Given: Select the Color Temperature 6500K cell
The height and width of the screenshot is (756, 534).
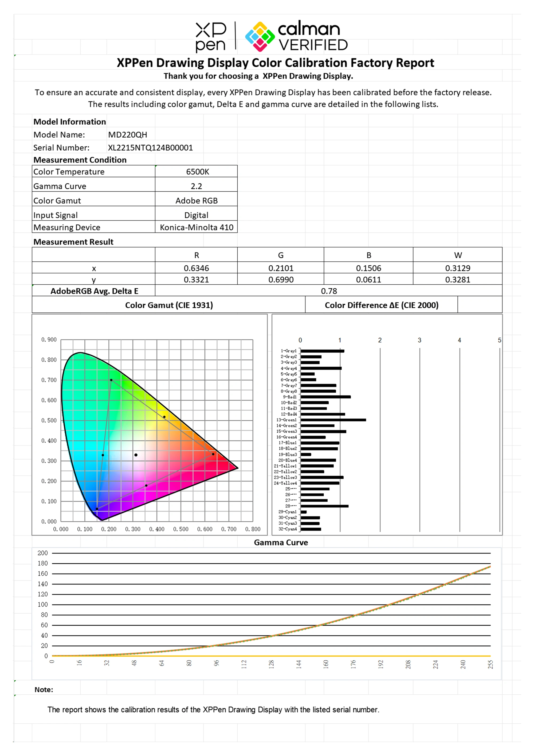Looking at the screenshot, I should (197, 172).
